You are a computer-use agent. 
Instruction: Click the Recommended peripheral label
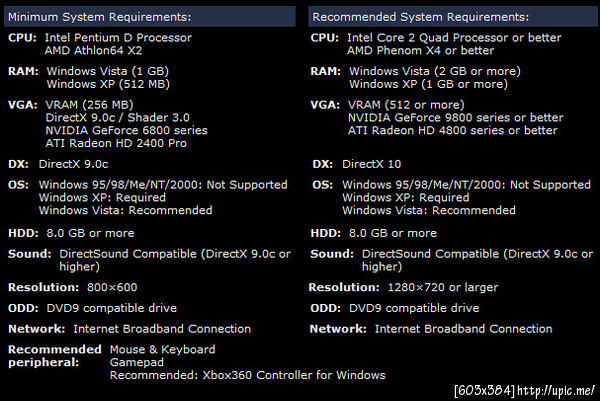(55, 356)
